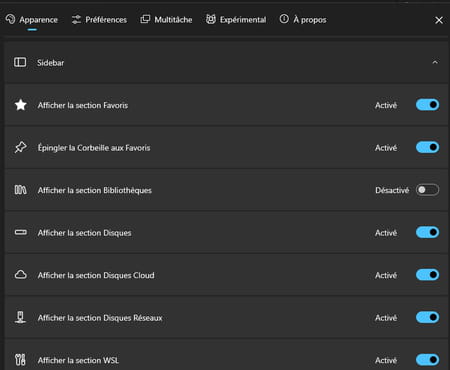This screenshot has height=370, width=450.
Task: Switch to the Préférences tab
Action: pos(99,20)
